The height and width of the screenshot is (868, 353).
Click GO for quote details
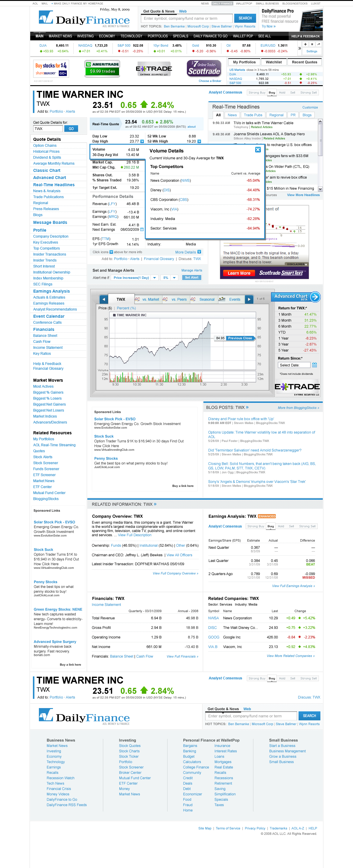coord(71,129)
